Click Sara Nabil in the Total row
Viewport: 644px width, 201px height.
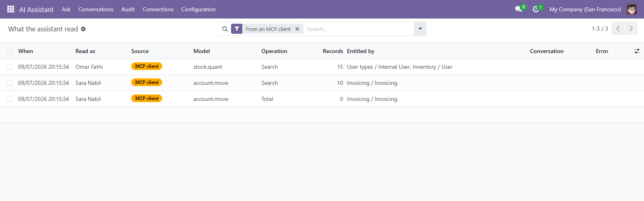click(x=88, y=99)
